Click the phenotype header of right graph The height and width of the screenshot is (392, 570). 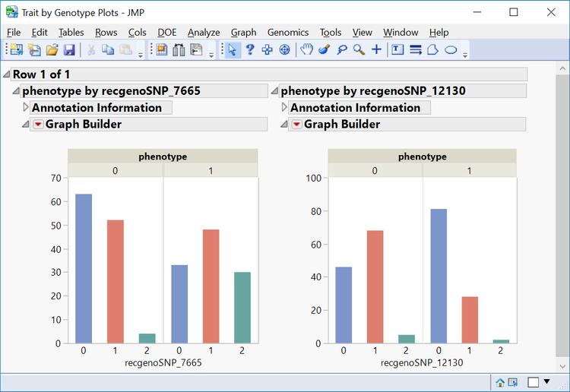tap(422, 156)
